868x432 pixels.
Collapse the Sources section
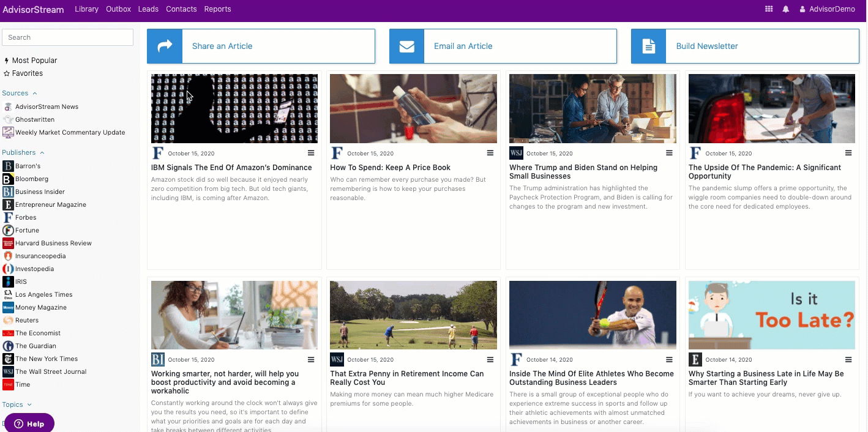(20, 93)
